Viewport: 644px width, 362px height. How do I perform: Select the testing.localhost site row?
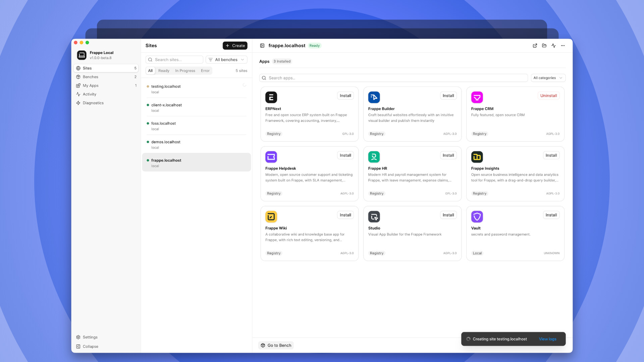pos(197,89)
